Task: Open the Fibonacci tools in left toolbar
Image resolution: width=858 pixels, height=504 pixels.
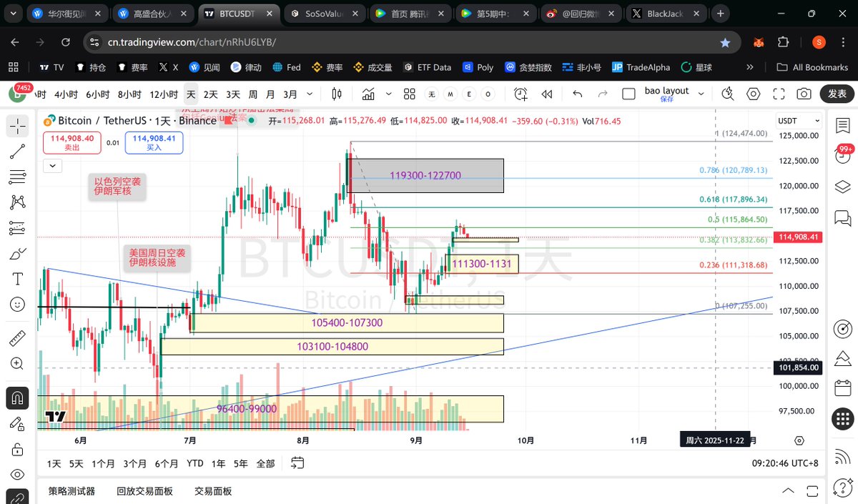Action: (x=18, y=177)
